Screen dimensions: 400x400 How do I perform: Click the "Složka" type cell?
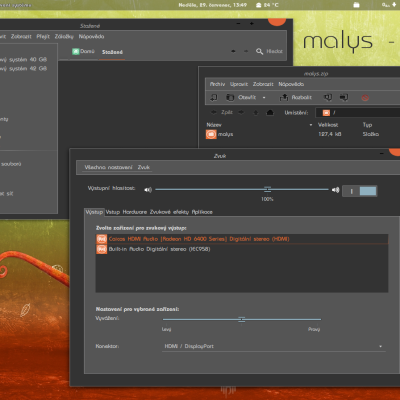pos(371,134)
